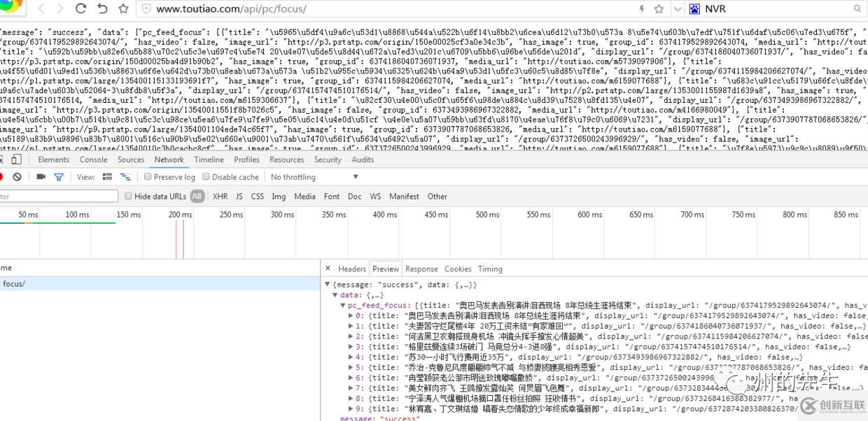This screenshot has height=421, width=868.
Task: Click the site security shield icon in the address bar
Action: 146,9
